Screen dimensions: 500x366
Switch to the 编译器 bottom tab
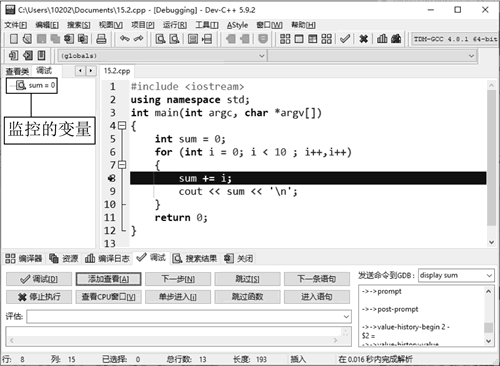(24, 258)
